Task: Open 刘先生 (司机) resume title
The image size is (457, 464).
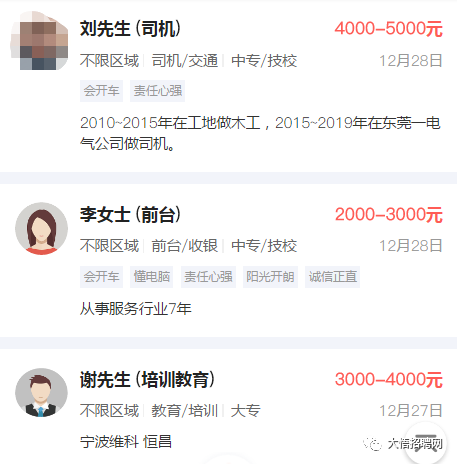Action: click(130, 29)
